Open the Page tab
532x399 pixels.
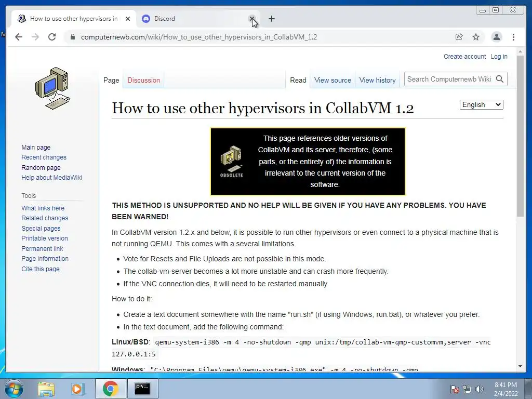[x=111, y=81]
